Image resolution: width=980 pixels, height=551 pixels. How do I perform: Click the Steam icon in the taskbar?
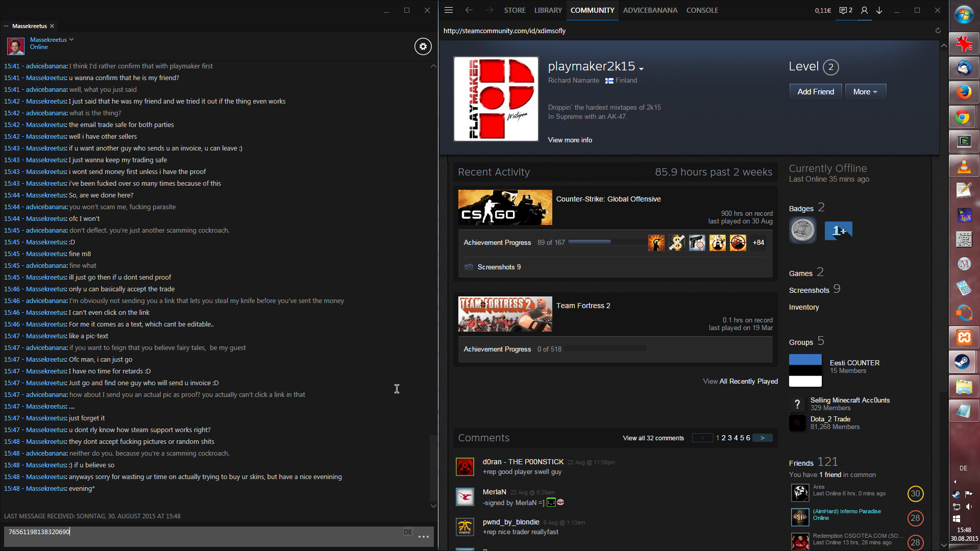pos(963,362)
